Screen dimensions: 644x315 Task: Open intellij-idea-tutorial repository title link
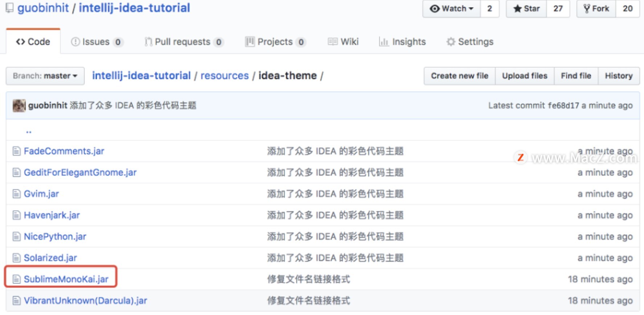pyautogui.click(x=134, y=8)
